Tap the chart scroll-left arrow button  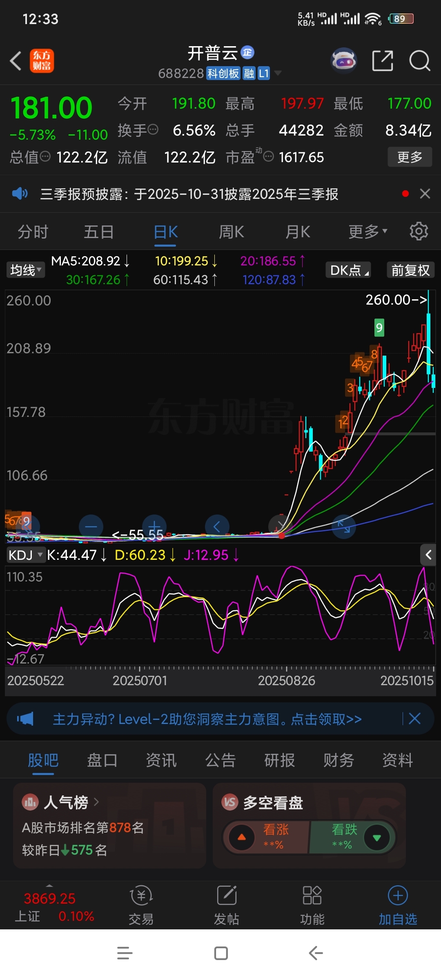point(217,526)
